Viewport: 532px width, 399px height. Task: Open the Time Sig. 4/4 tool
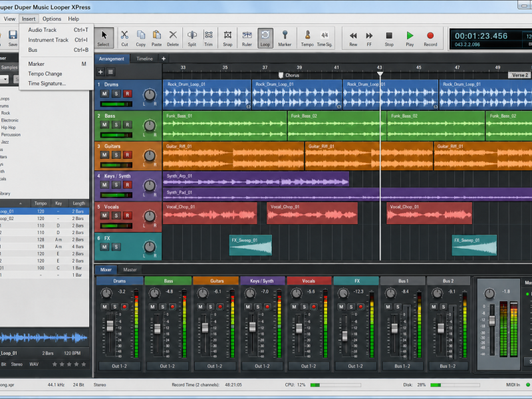(x=325, y=39)
